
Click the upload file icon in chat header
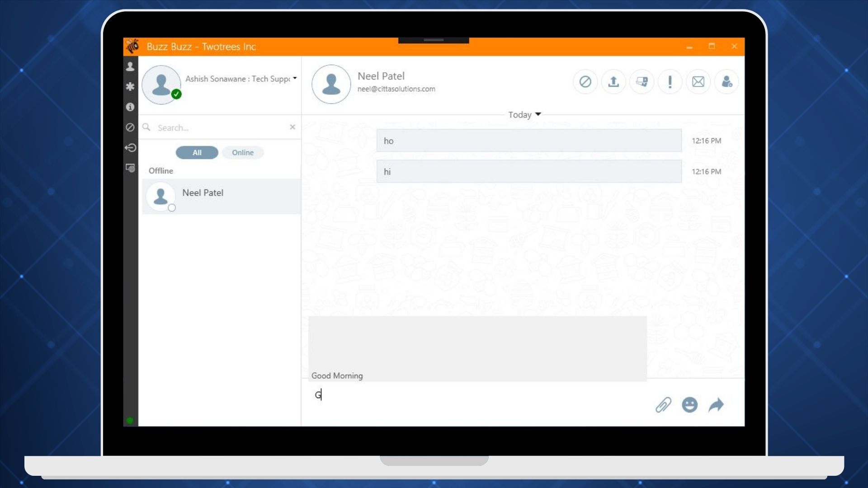[x=613, y=82]
